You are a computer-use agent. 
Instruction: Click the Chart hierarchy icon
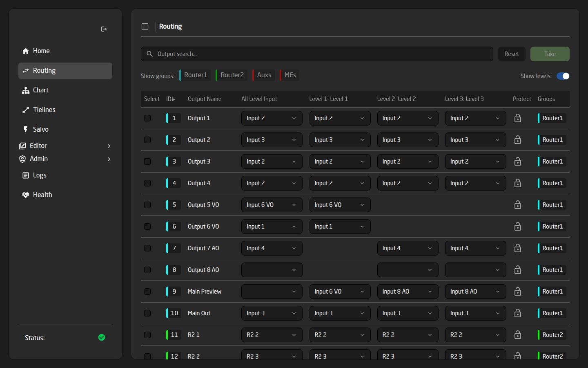[x=26, y=90]
